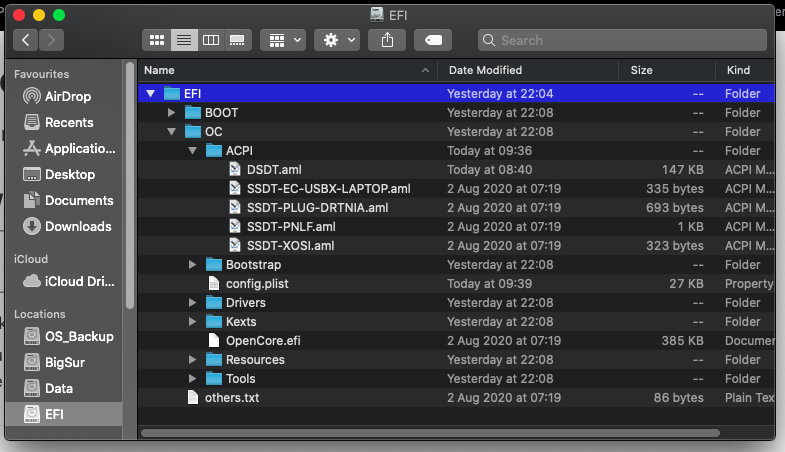The width and height of the screenshot is (785, 452).
Task: Click the Drivers folder name
Action: [x=246, y=303]
